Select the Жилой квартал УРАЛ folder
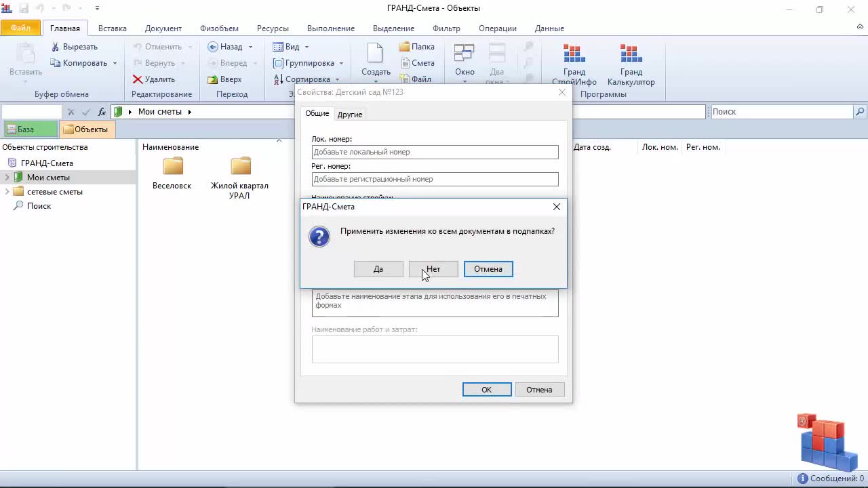 tap(240, 178)
